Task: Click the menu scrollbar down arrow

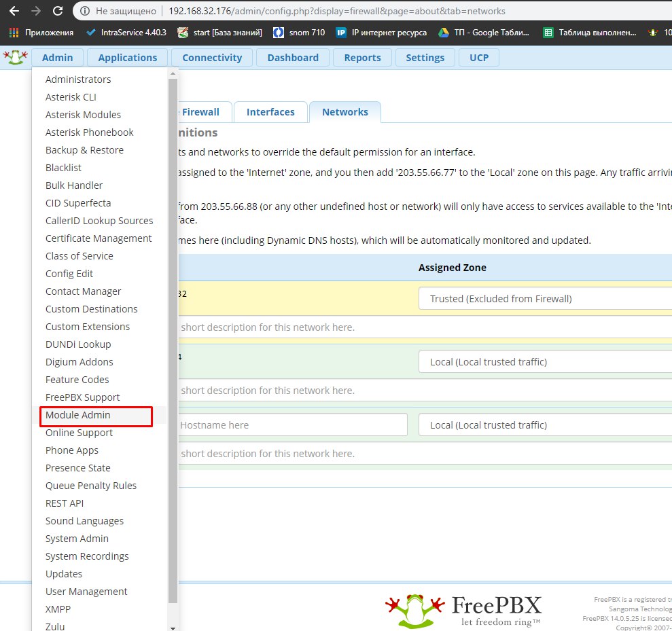Action: pyautogui.click(x=173, y=628)
